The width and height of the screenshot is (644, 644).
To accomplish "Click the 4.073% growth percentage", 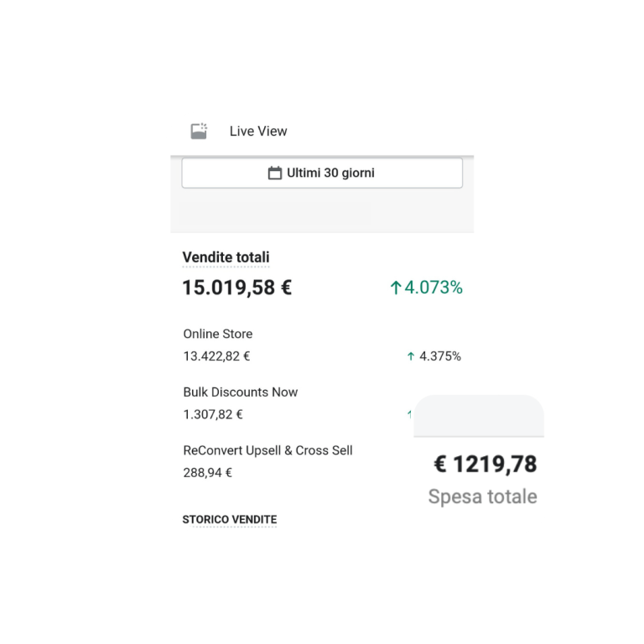I will point(434,288).
